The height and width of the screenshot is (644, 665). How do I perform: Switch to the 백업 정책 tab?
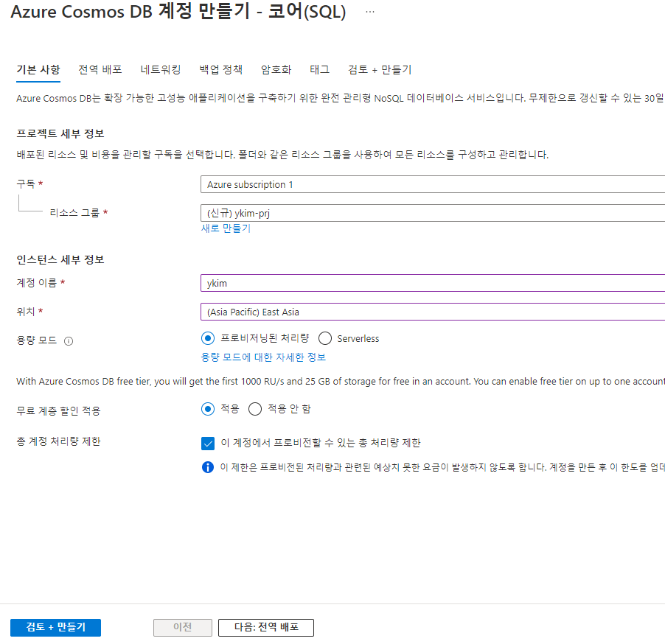pyautogui.click(x=221, y=69)
